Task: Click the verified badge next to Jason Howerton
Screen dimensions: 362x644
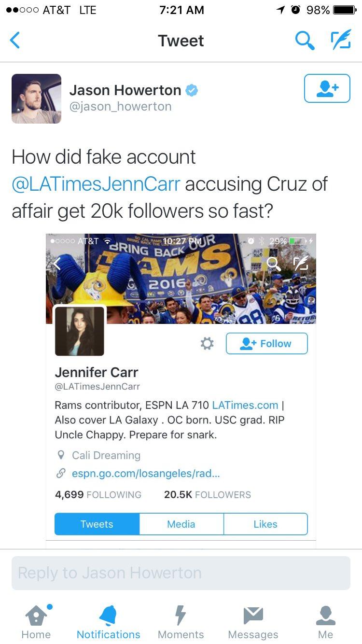Action: coord(192,90)
